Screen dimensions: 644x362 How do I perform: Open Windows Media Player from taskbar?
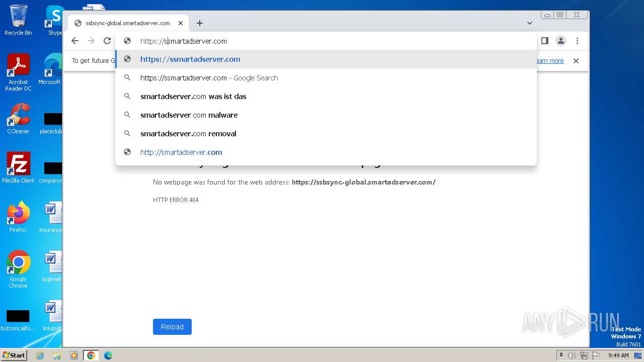(x=74, y=355)
